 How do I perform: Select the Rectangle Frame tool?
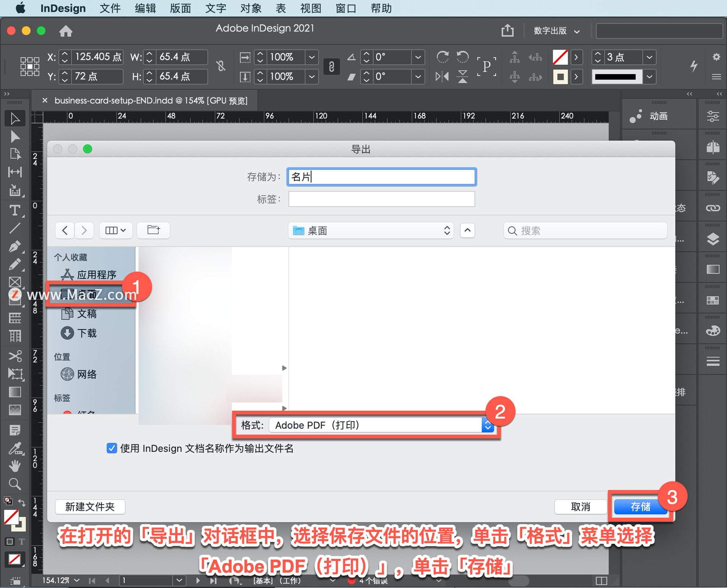(x=15, y=282)
